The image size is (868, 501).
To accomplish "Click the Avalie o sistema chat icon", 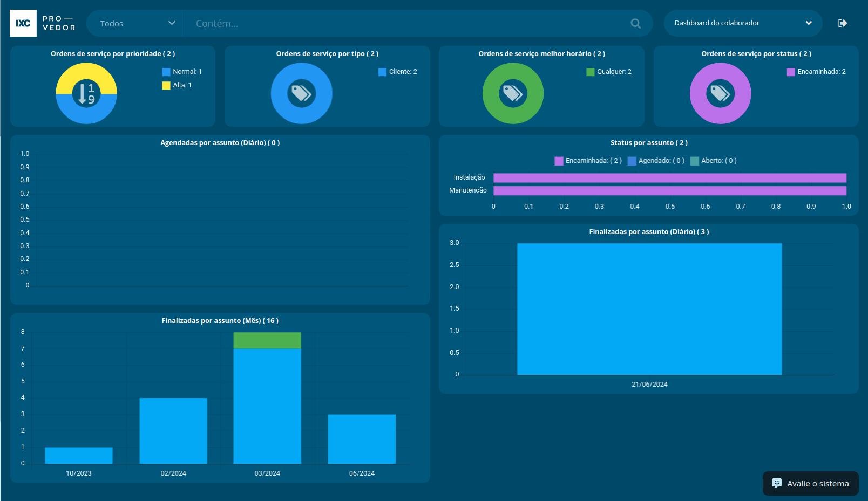I will coord(777,483).
